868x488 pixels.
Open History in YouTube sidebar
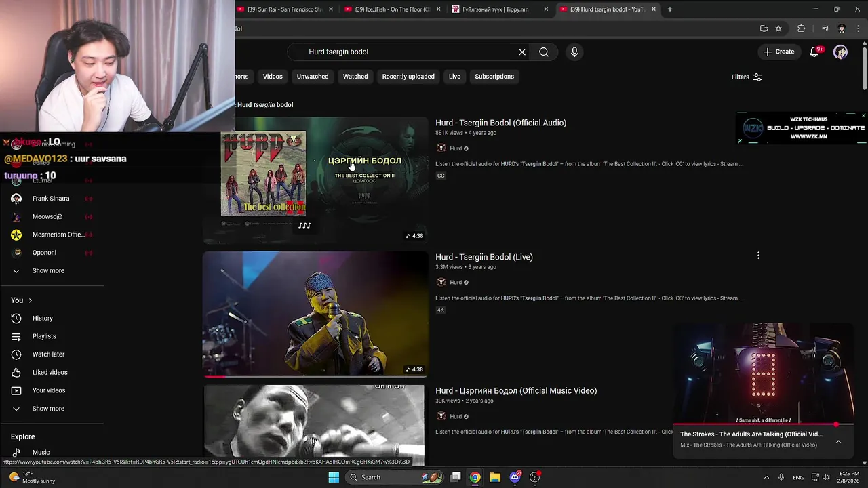click(42, 318)
